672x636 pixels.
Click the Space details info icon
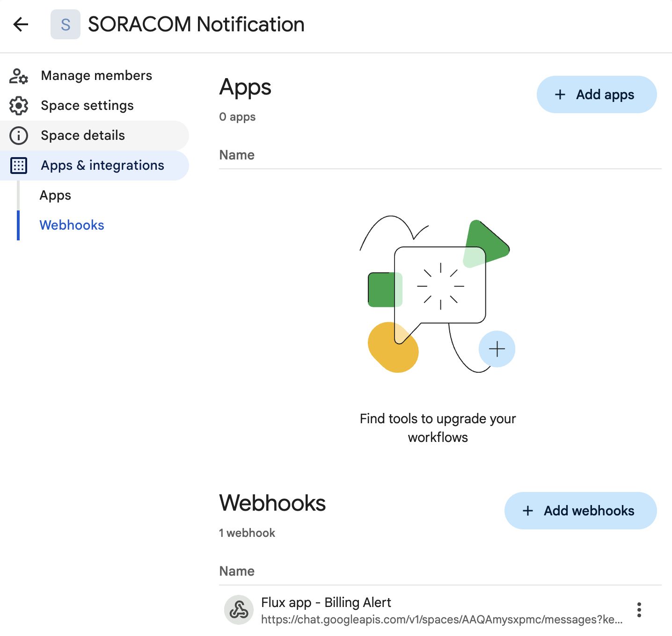[19, 136]
